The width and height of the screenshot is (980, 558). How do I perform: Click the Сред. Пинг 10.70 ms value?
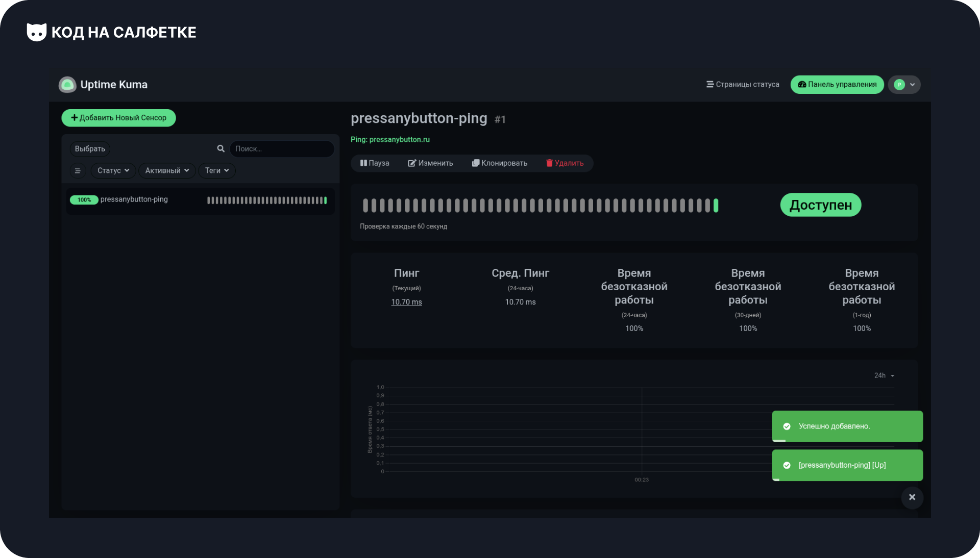point(520,302)
